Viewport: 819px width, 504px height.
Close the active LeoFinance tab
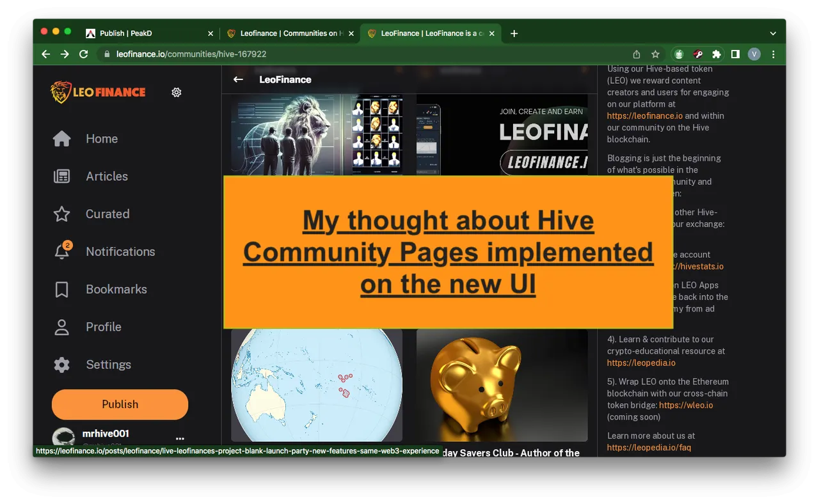pyautogui.click(x=492, y=33)
